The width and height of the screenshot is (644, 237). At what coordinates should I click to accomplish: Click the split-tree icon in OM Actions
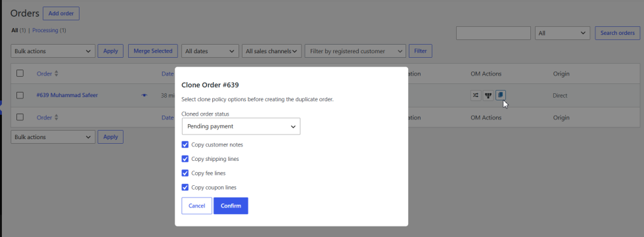coord(488,95)
